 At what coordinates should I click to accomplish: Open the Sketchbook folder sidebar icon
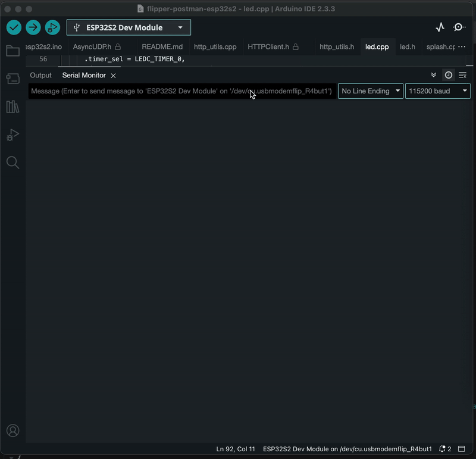pos(12,51)
